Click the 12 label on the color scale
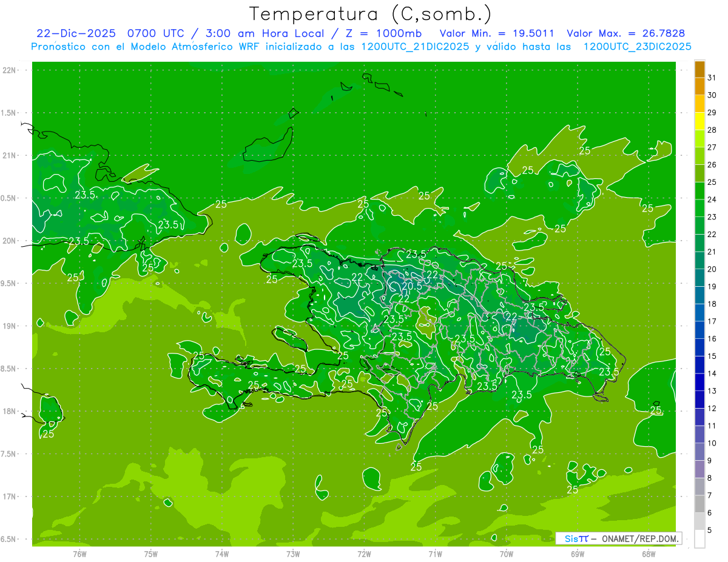The image size is (728, 562). coord(712,409)
